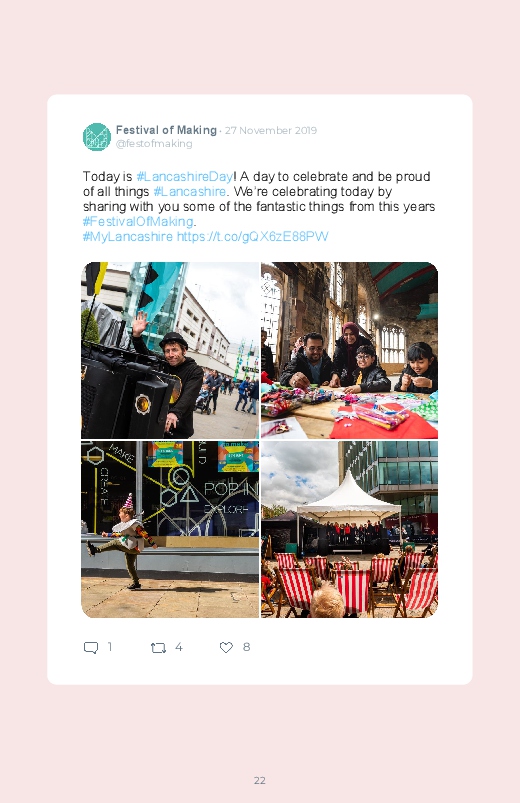View photo of waving man in hat
This screenshot has width=520, height=803.
[x=170, y=350]
